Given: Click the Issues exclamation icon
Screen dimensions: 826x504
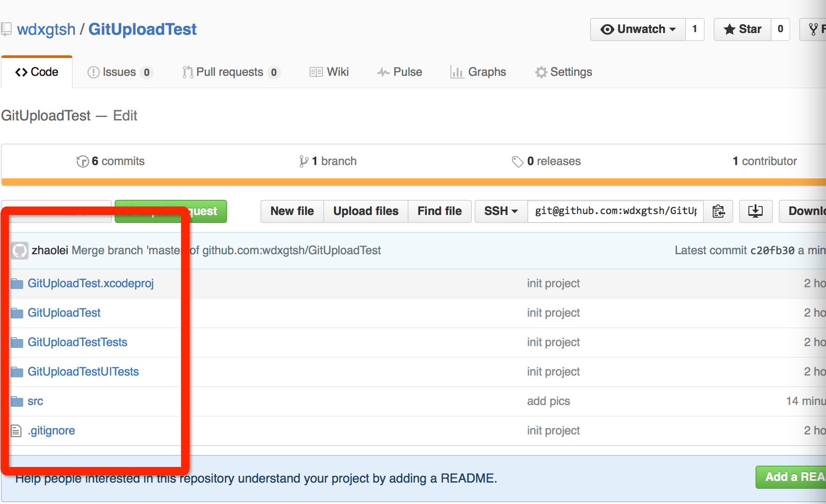Looking at the screenshot, I should (x=93, y=72).
